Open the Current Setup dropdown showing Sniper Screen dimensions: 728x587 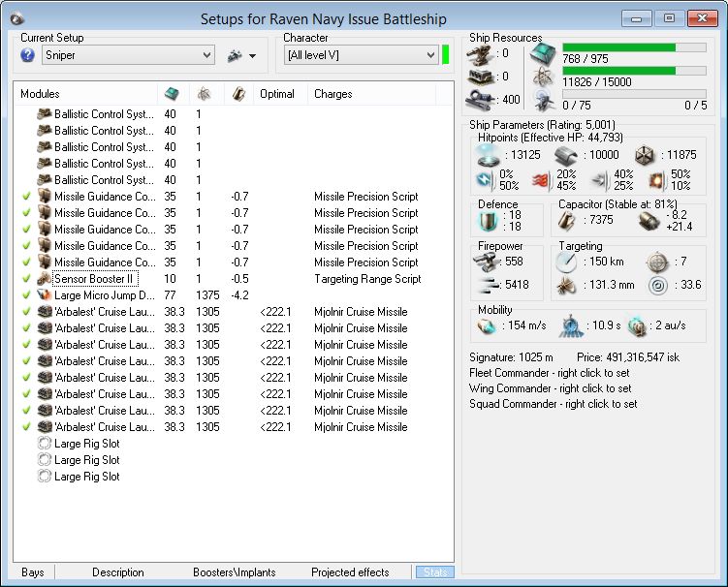click(127, 56)
